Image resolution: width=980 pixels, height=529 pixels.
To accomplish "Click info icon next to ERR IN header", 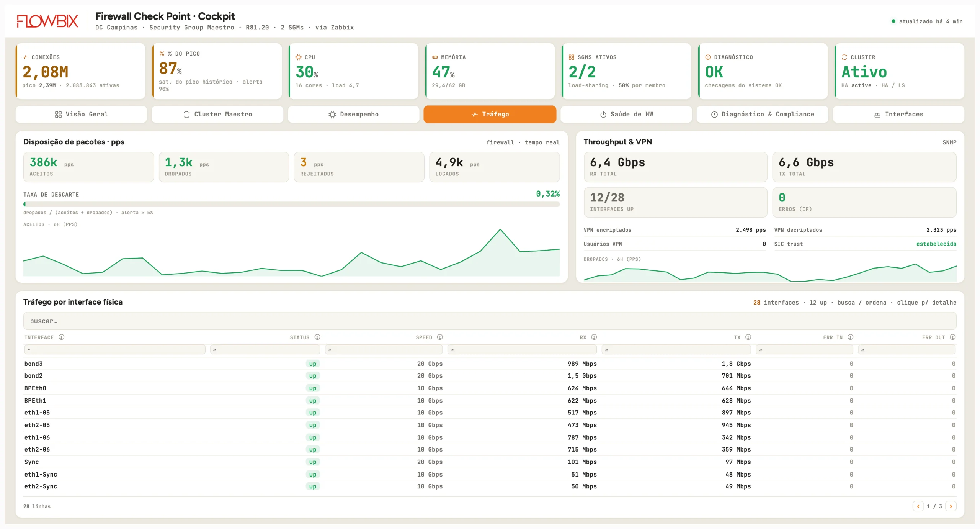I will (x=850, y=337).
